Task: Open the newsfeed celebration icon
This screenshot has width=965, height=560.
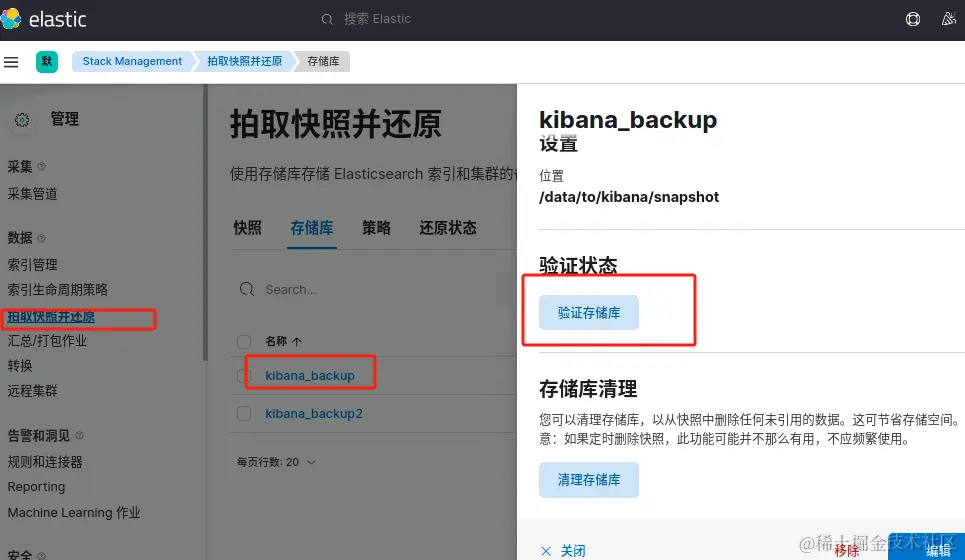Action: click(x=948, y=19)
